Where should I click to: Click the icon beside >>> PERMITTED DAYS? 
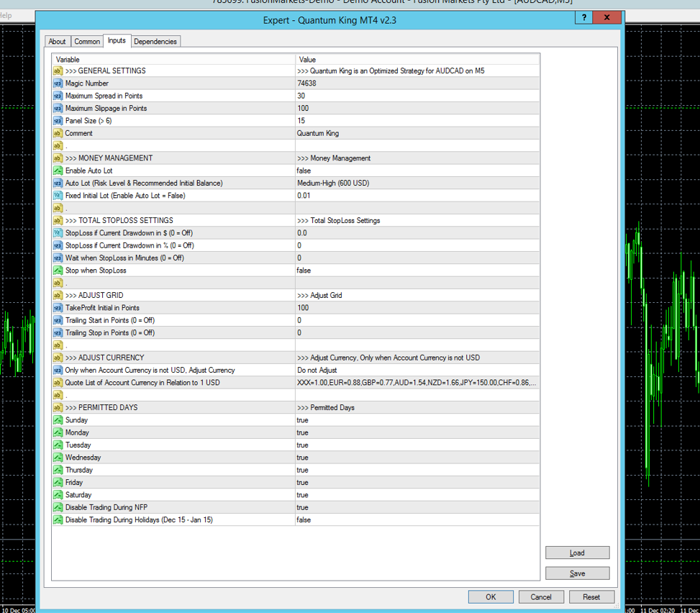pyautogui.click(x=58, y=408)
